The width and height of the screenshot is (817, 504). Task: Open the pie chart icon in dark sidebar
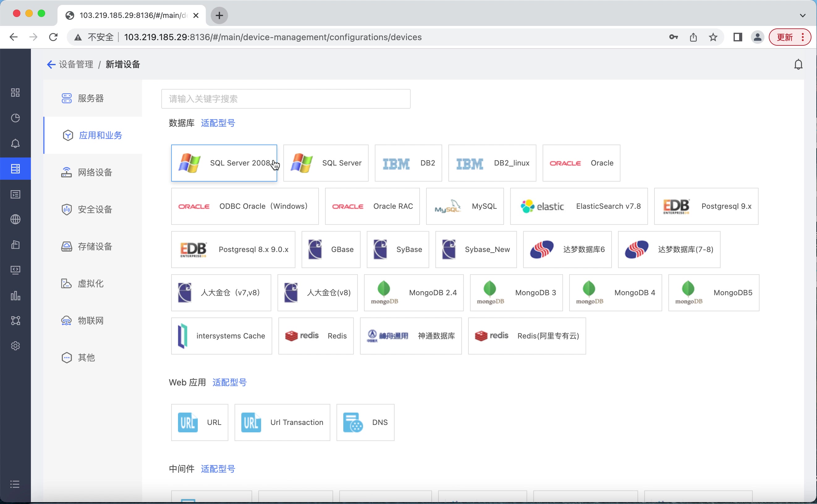click(x=15, y=118)
